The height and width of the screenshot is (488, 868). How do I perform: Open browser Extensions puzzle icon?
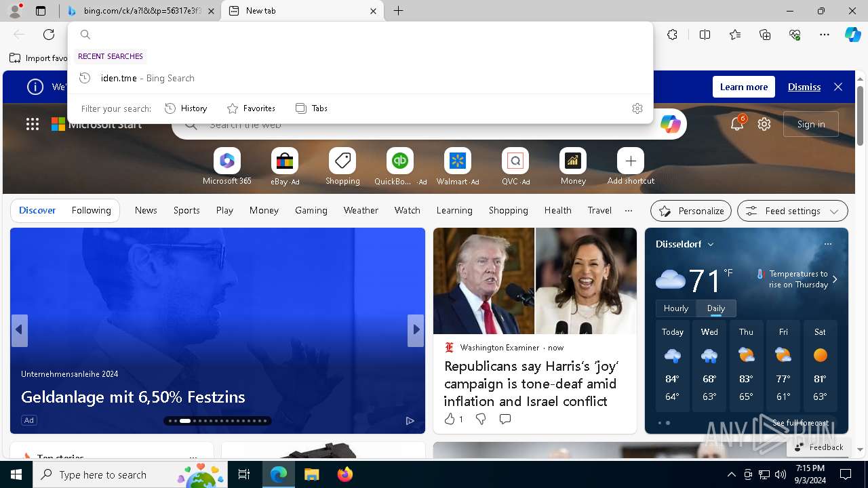coord(672,35)
